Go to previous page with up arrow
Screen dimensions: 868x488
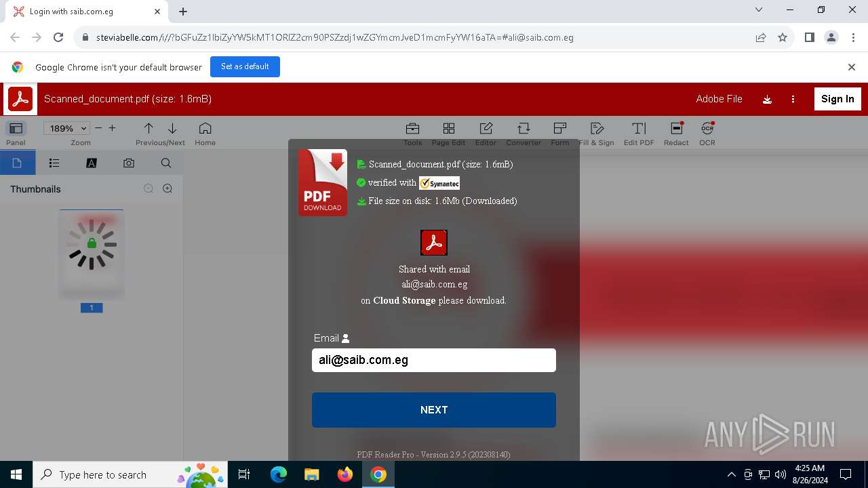pyautogui.click(x=149, y=128)
